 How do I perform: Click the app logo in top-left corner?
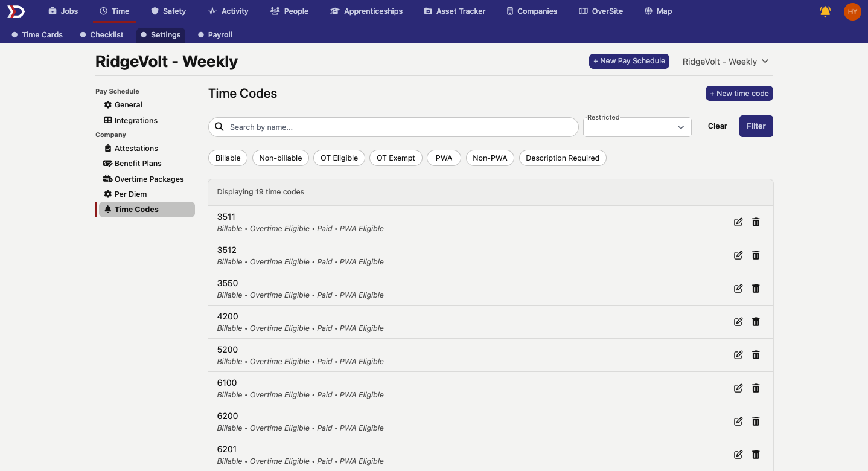[16, 11]
